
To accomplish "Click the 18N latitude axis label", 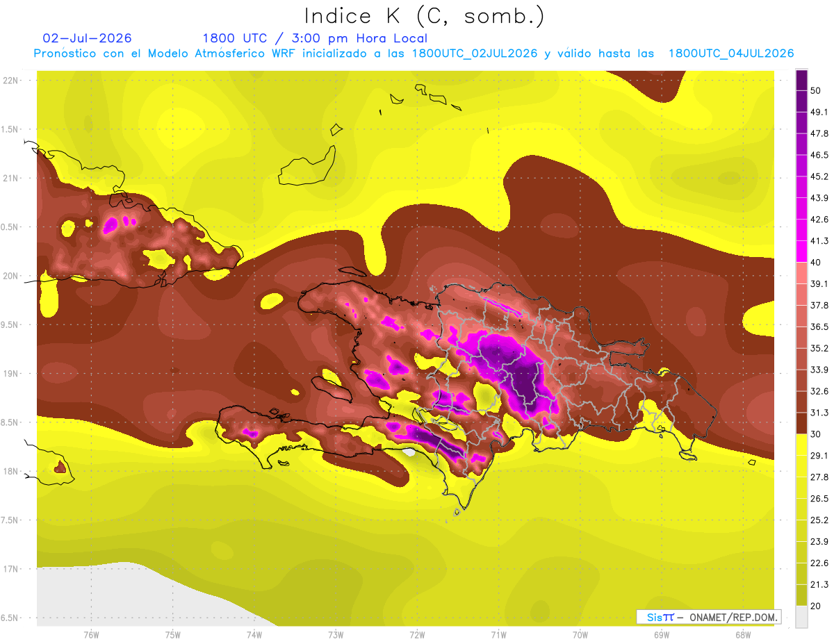I will coord(11,471).
